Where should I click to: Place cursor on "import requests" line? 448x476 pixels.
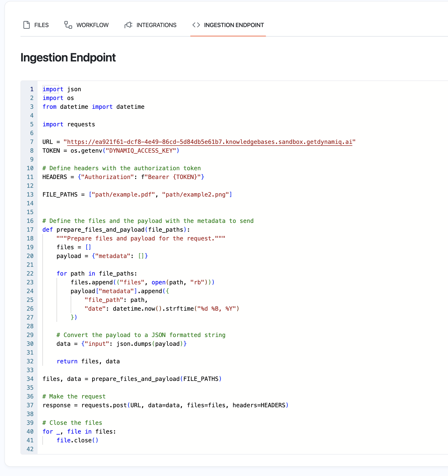(x=69, y=124)
